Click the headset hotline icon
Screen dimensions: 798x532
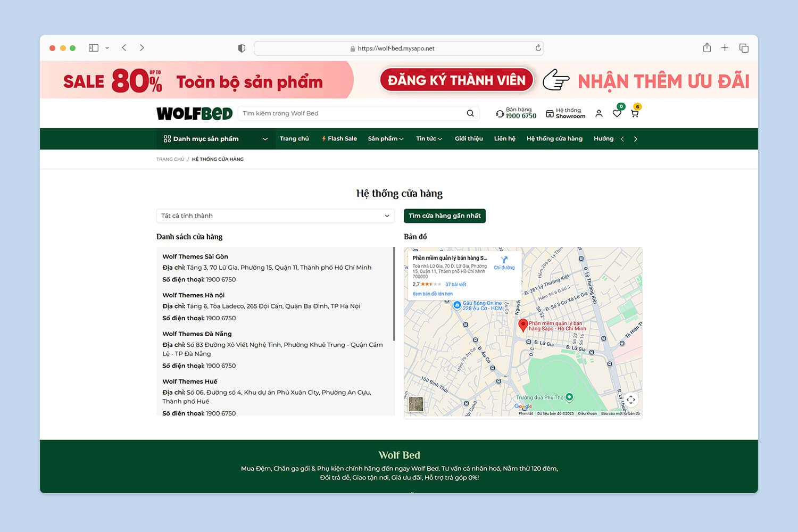tap(500, 113)
